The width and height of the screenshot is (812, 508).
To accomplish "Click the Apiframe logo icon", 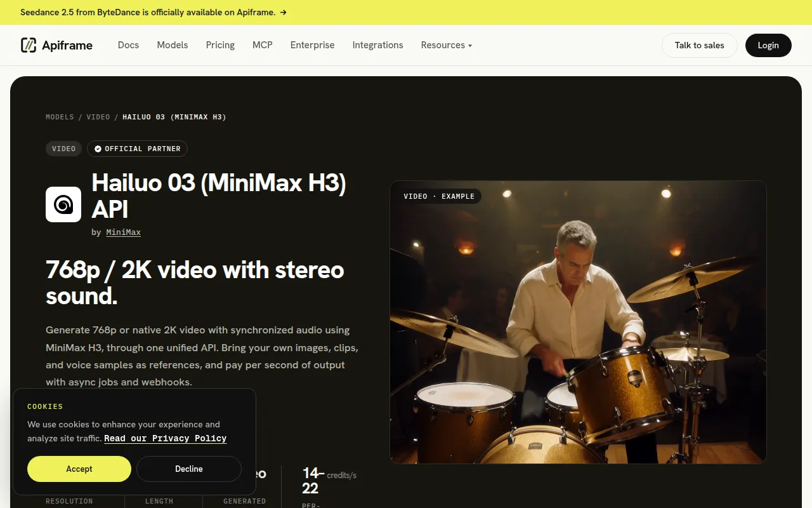I will tap(29, 45).
